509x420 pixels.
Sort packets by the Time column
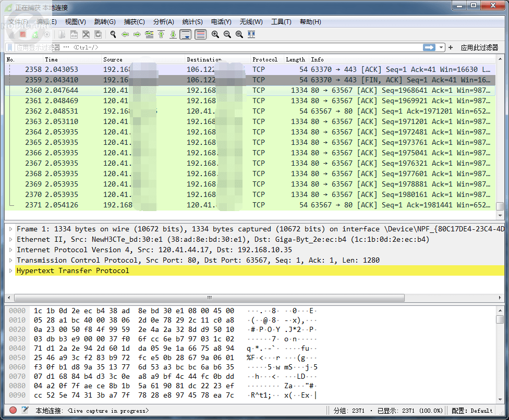coord(72,59)
